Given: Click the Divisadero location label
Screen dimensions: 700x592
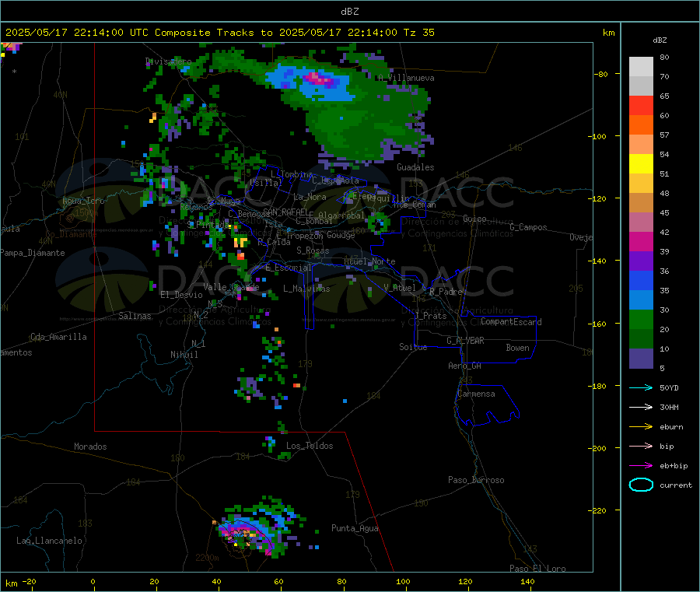Looking at the screenshot, I should pyautogui.click(x=168, y=61).
